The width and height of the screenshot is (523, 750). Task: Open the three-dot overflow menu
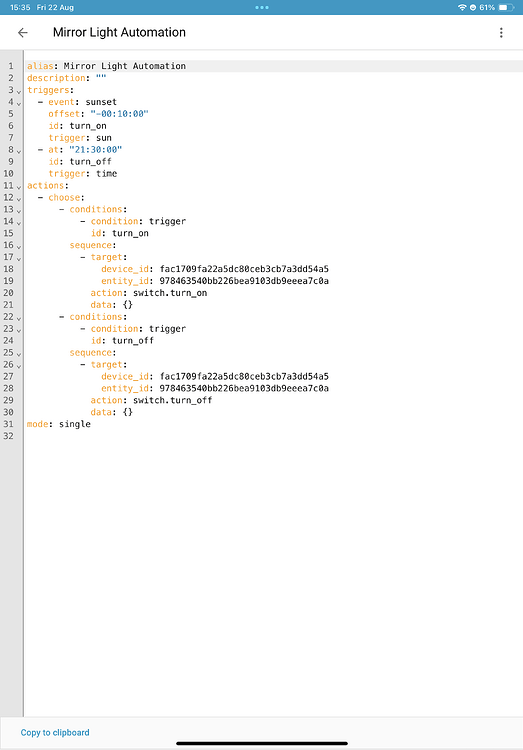pyautogui.click(x=501, y=33)
